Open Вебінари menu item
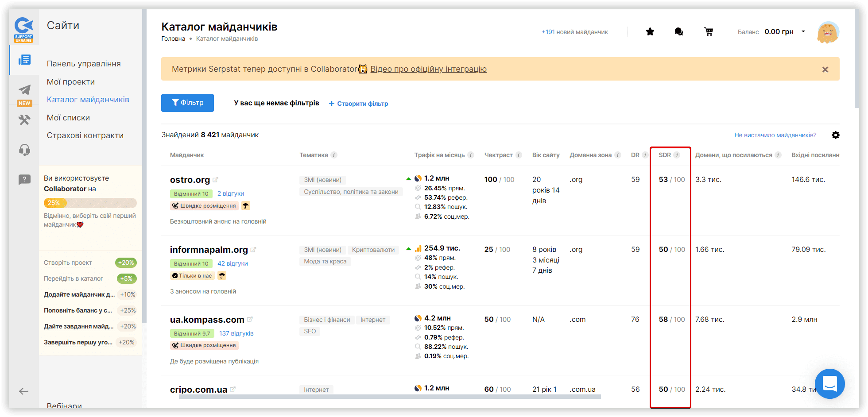This screenshot has height=417, width=868. coord(64,405)
